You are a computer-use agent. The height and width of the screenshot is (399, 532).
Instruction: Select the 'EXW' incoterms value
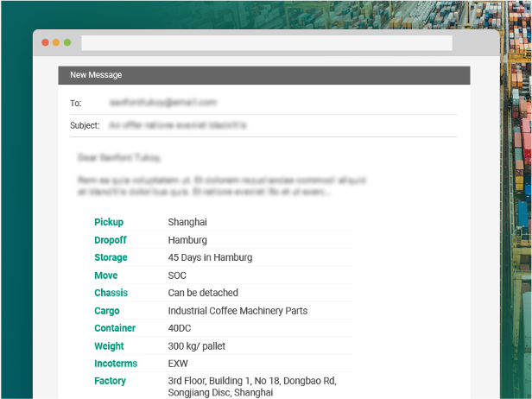tap(178, 364)
